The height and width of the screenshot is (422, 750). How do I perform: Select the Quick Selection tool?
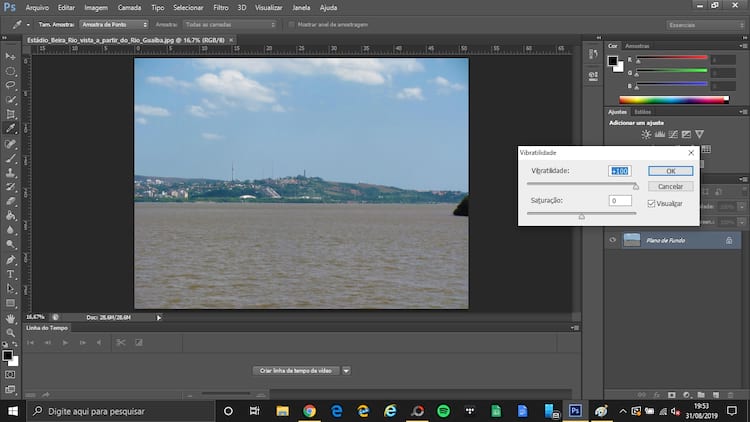[x=10, y=100]
